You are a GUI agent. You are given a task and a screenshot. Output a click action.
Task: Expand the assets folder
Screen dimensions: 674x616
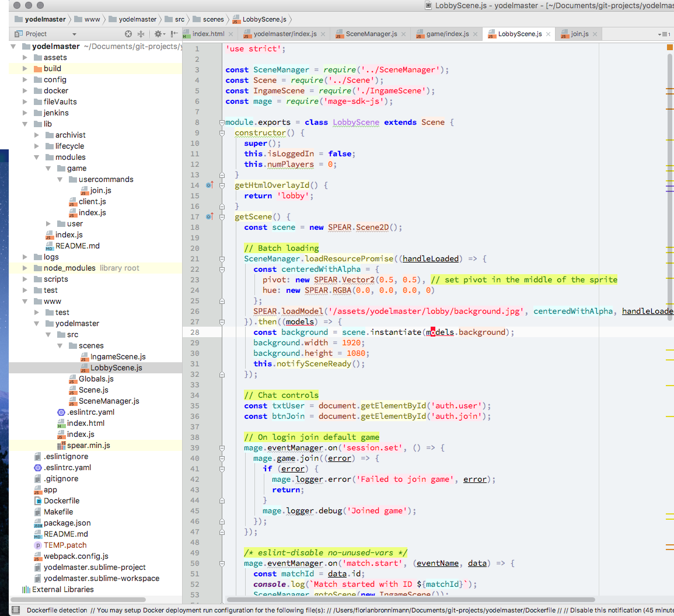point(25,57)
